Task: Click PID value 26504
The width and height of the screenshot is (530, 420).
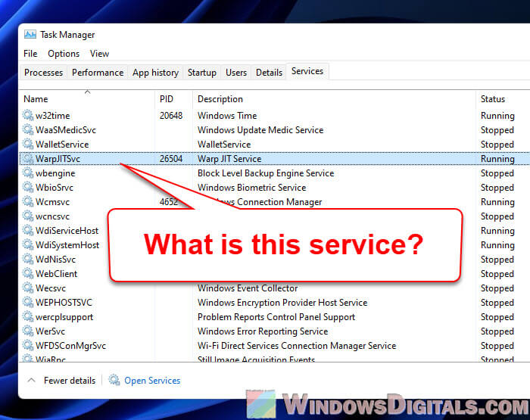Action: (x=171, y=159)
